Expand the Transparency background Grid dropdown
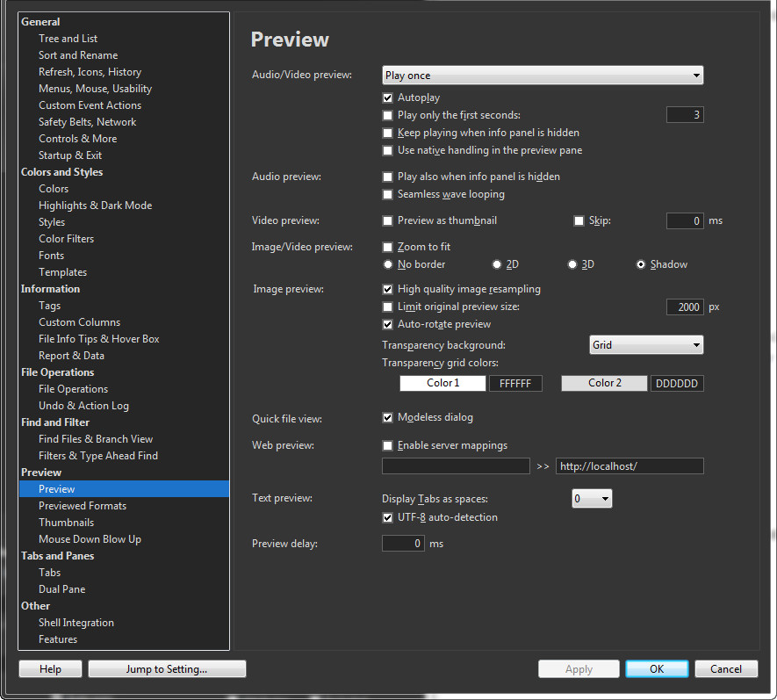777x700 pixels. coord(645,345)
